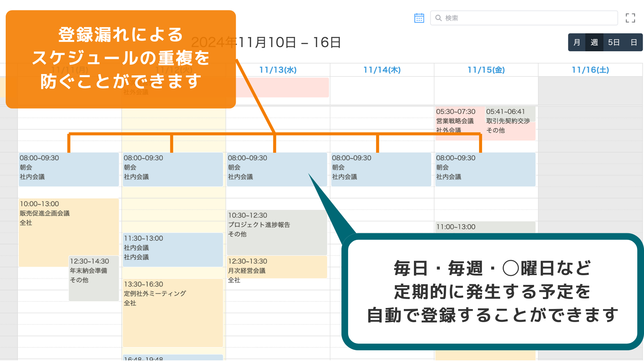Open the 13:30~16:30 定例社外ミーティング event

coord(173,313)
